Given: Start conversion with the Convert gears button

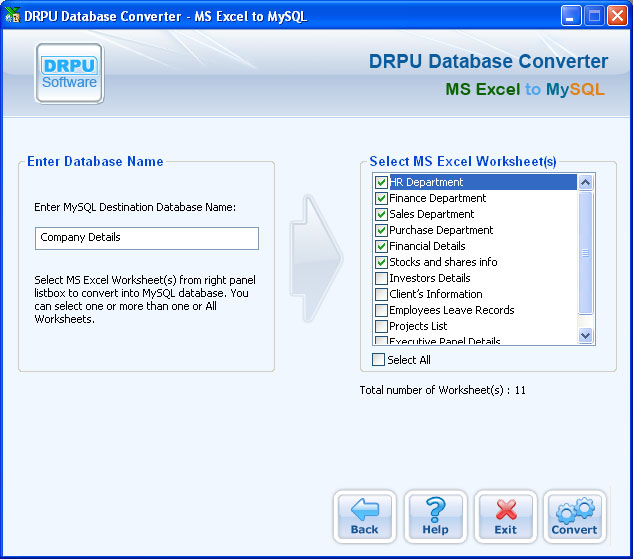Looking at the screenshot, I should point(574,516).
